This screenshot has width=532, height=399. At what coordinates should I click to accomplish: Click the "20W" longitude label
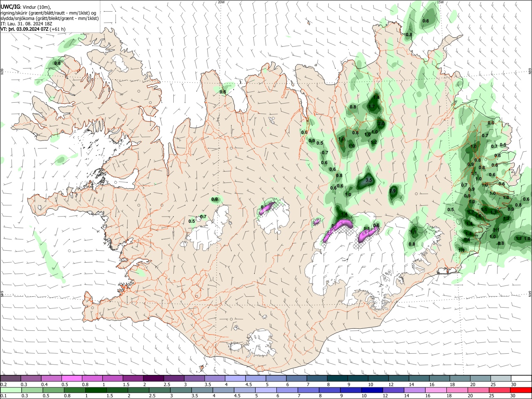coord(221,2)
